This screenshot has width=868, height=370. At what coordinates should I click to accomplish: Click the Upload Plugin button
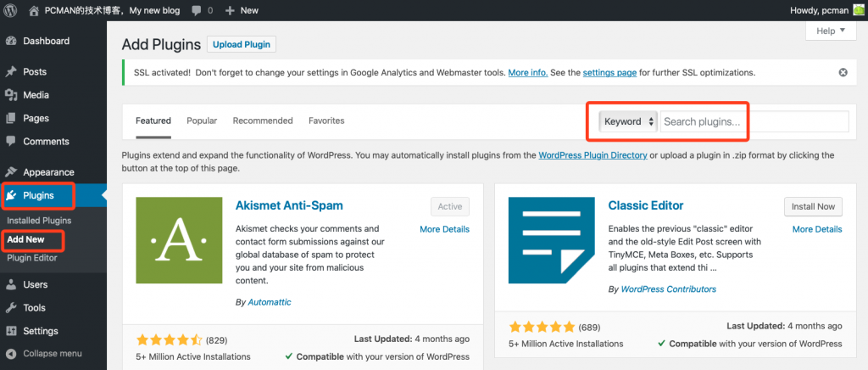point(242,45)
